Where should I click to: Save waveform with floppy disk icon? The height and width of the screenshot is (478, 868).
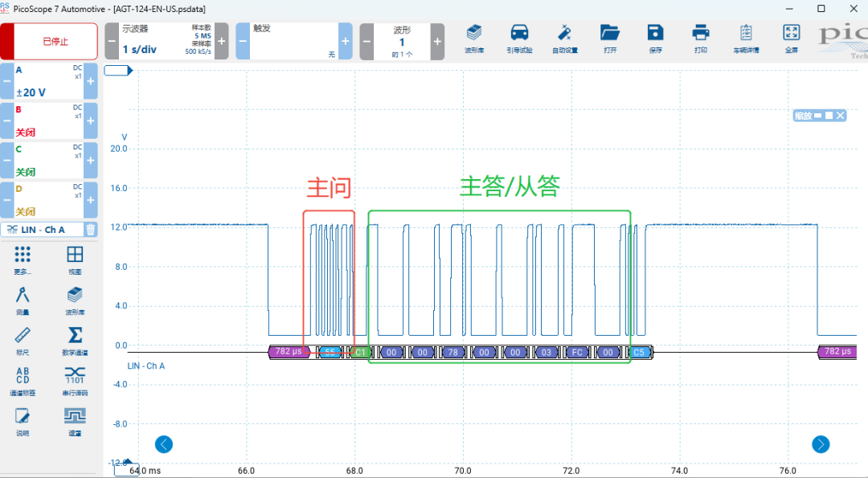tap(656, 39)
